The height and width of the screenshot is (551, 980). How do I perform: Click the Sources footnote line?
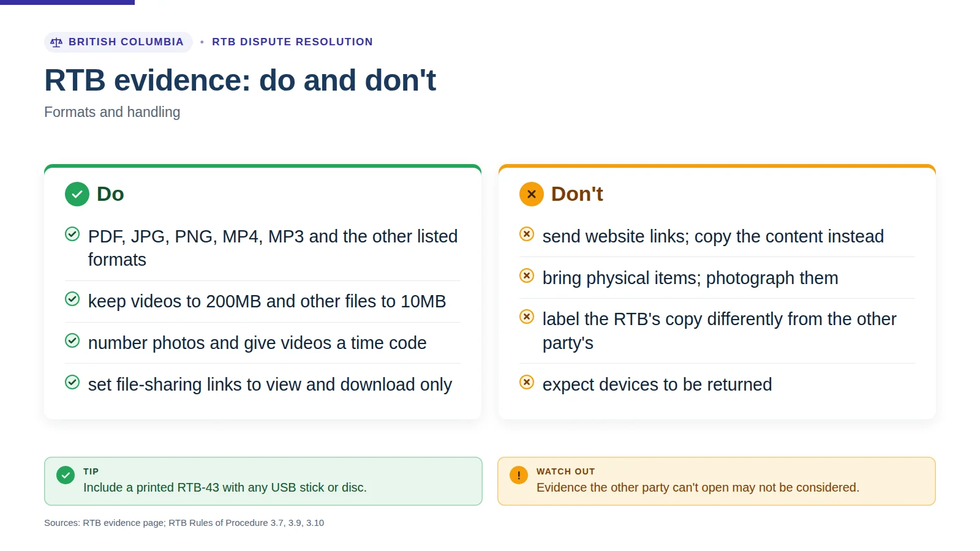coord(184,523)
